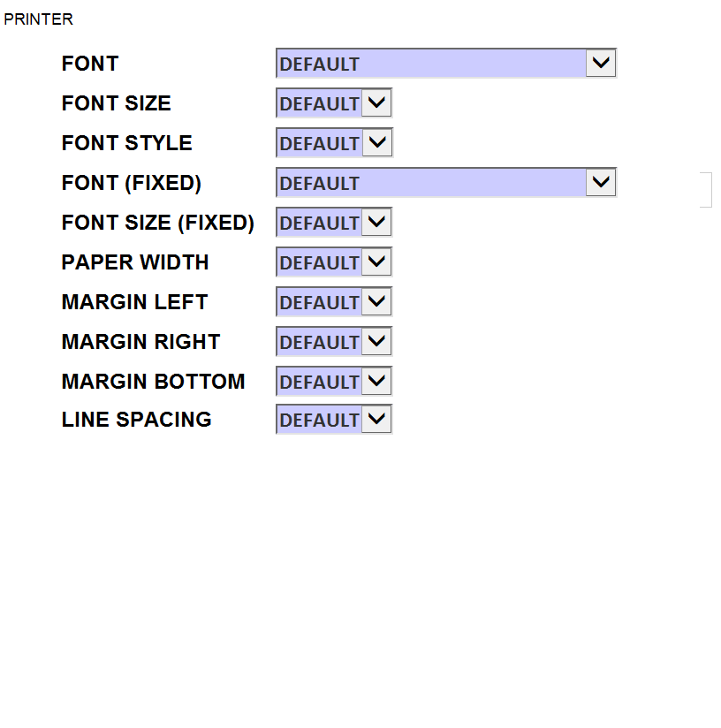Click the FONT STYLE label
This screenshot has height=728, width=721.
coord(127,143)
